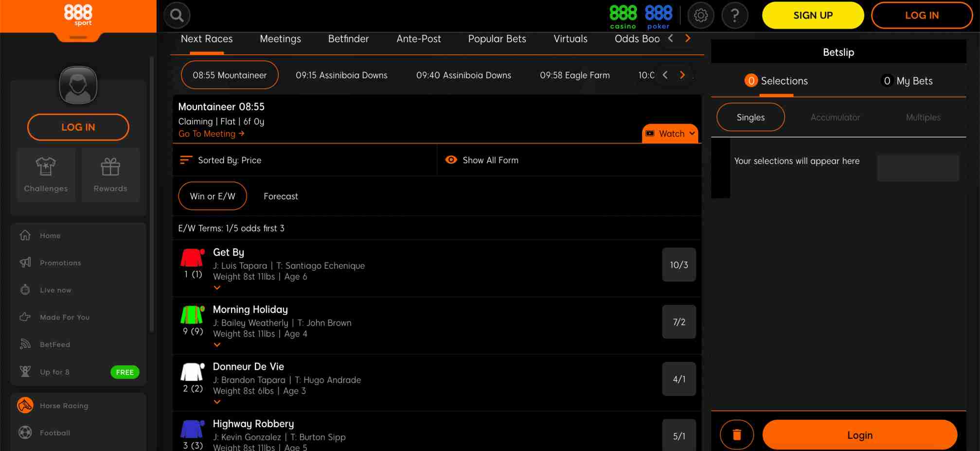Click the Challenges shirt icon
The width and height of the screenshot is (980, 451).
tap(46, 175)
